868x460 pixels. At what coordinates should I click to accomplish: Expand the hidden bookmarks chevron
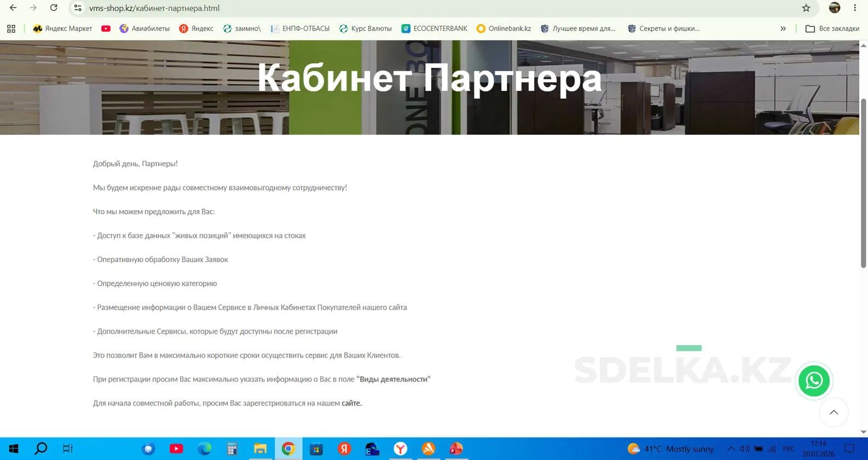pyautogui.click(x=783, y=28)
